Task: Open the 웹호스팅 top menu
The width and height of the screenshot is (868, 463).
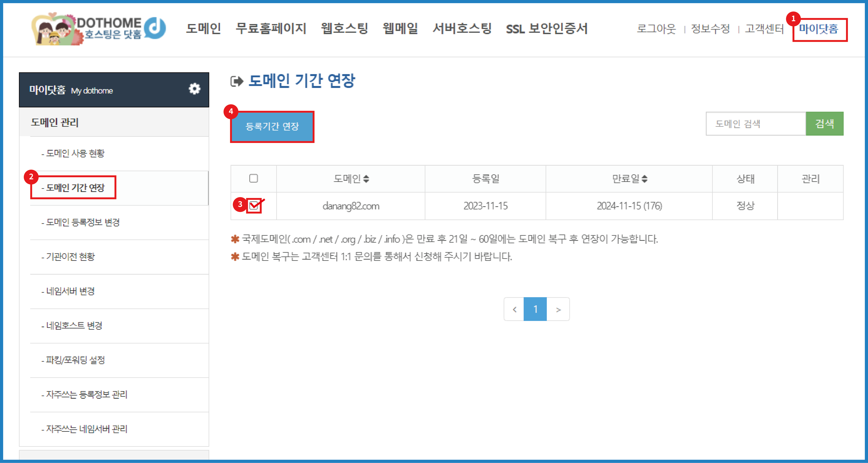Action: click(x=344, y=29)
